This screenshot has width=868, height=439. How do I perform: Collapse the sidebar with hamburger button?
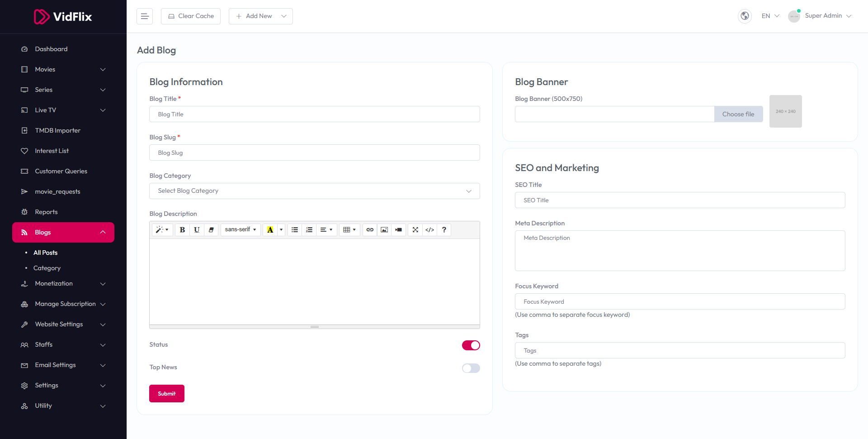145,16
